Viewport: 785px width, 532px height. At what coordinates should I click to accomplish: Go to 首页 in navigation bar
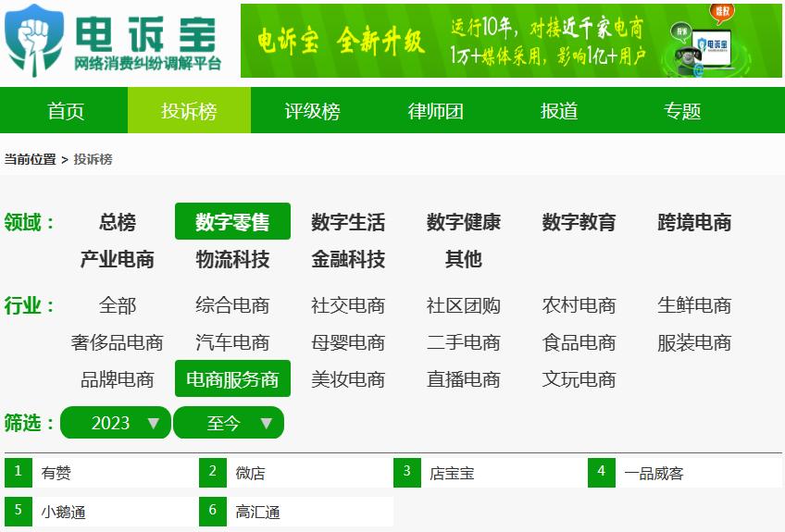[66, 111]
